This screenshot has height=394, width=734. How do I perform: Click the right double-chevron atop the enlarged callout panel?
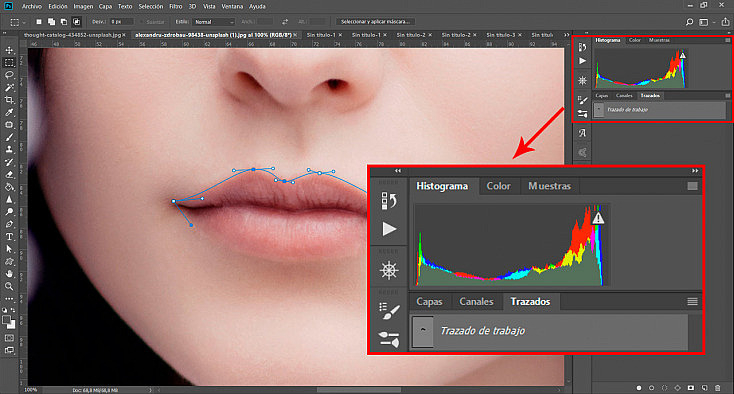click(695, 171)
